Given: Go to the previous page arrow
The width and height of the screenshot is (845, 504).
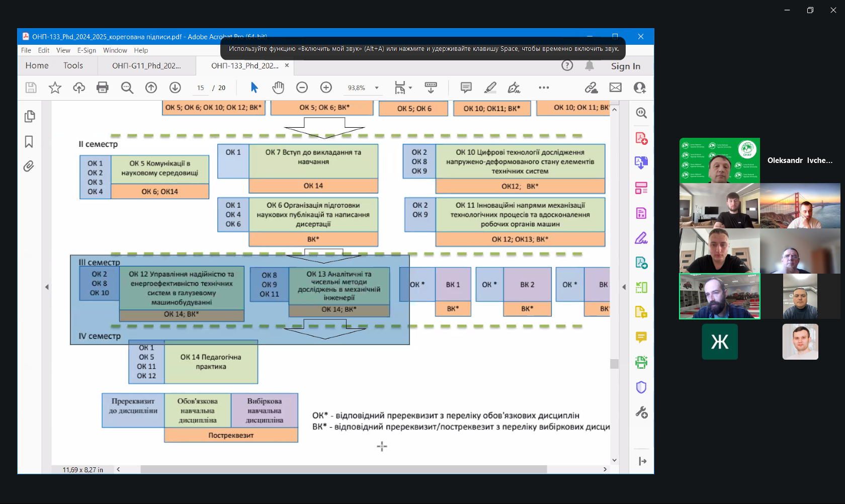Looking at the screenshot, I should pyautogui.click(x=151, y=88).
